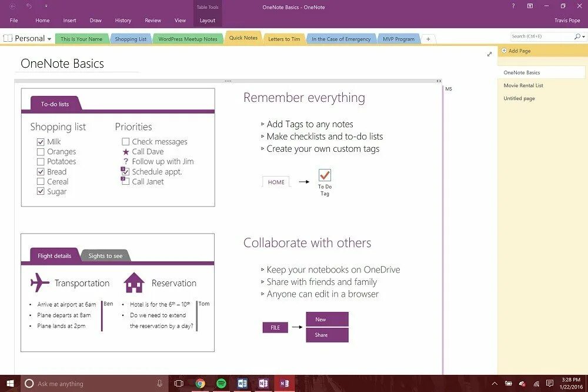
Task: Check the Check messages checkbox
Action: click(126, 141)
